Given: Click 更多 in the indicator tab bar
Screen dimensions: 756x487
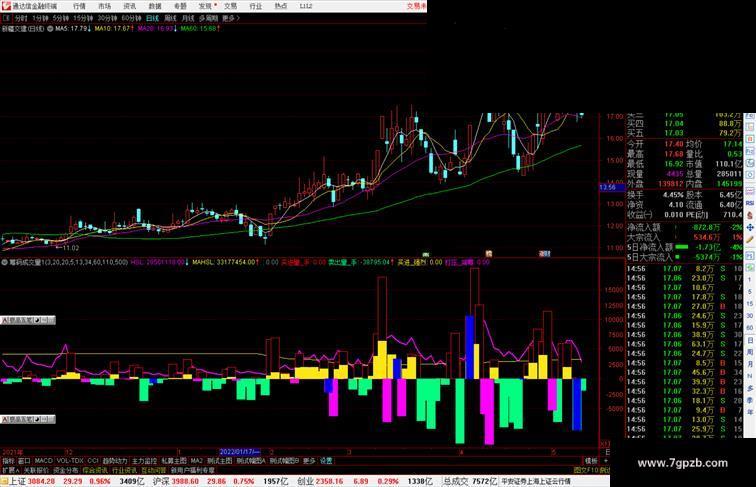Looking at the screenshot, I should point(309,461).
